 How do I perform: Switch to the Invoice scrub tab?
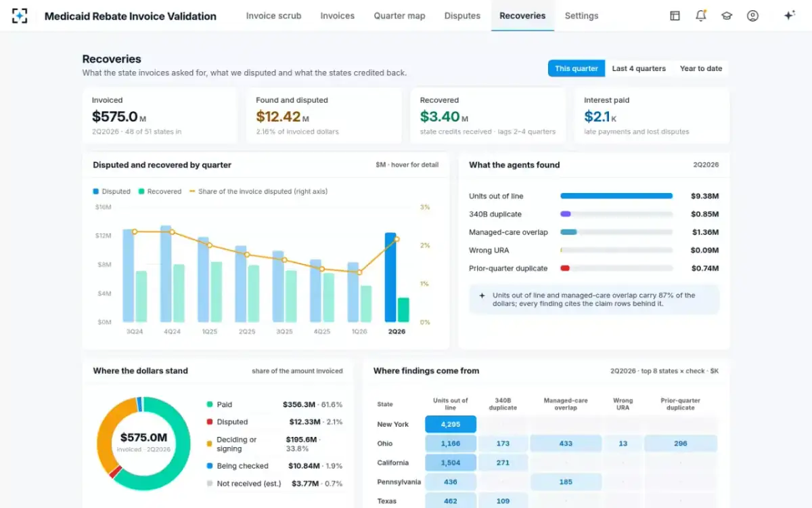[x=273, y=16]
